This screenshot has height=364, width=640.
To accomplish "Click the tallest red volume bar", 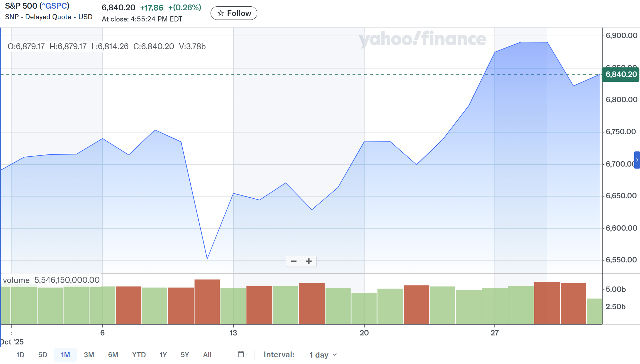I will click(207, 301).
